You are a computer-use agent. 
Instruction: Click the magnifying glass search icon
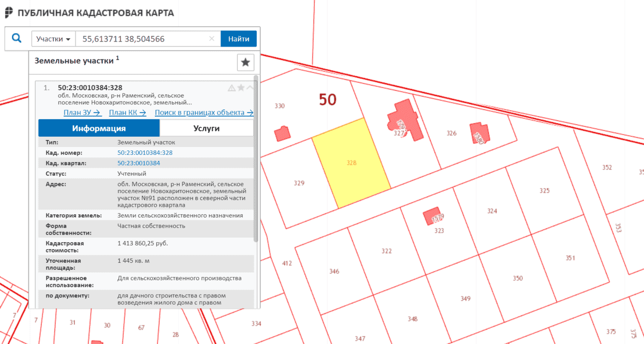coord(17,39)
